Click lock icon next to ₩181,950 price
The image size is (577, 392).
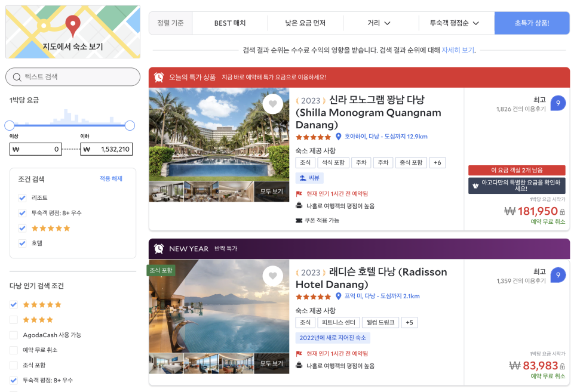pyautogui.click(x=562, y=212)
